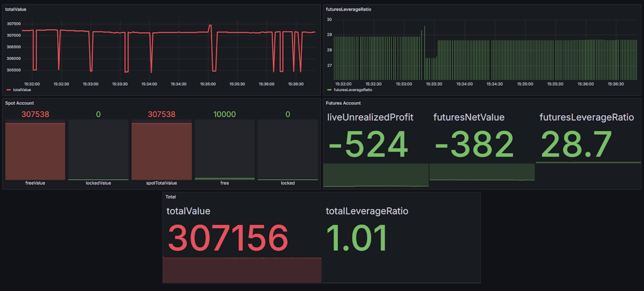Click the spotTotalValue bar label

tap(162, 183)
